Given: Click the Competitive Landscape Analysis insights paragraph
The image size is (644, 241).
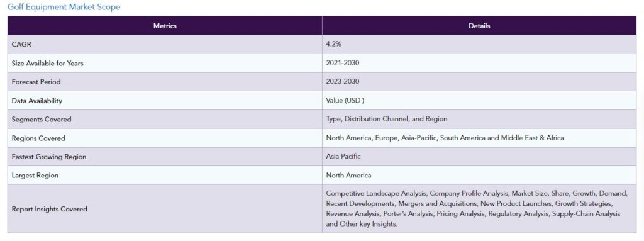Looking at the screenshot, I should click(x=477, y=208).
